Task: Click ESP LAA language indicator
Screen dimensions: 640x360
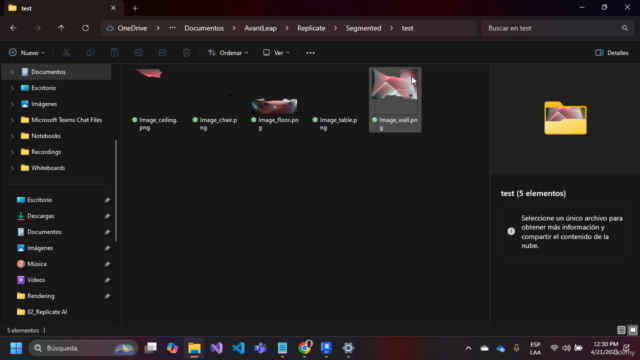Action: coord(535,348)
